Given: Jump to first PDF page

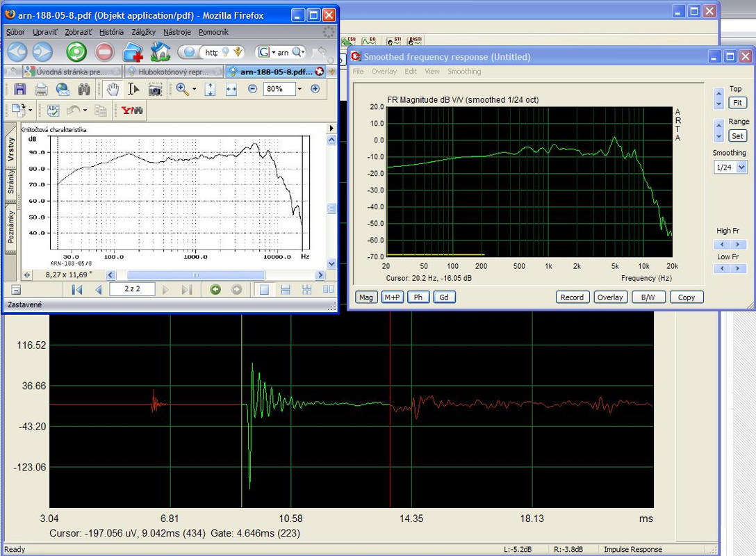Looking at the screenshot, I should (76, 289).
